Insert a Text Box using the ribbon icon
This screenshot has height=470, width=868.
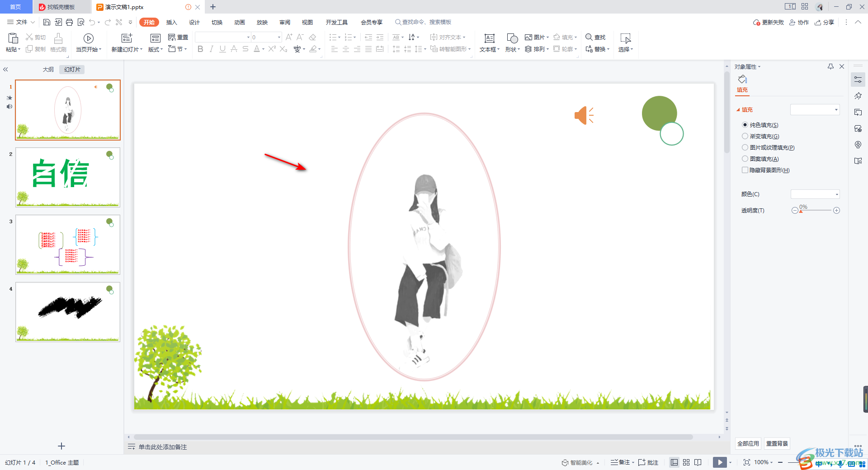pos(489,38)
